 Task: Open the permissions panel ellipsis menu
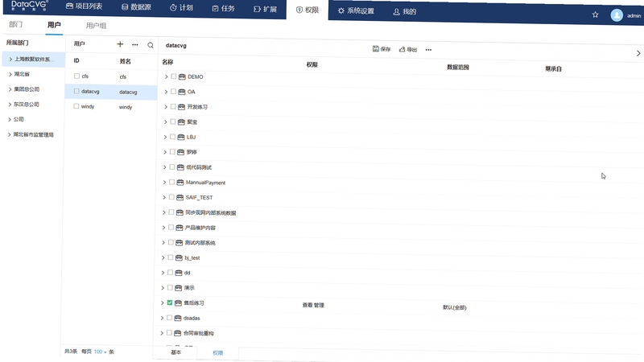pos(428,50)
